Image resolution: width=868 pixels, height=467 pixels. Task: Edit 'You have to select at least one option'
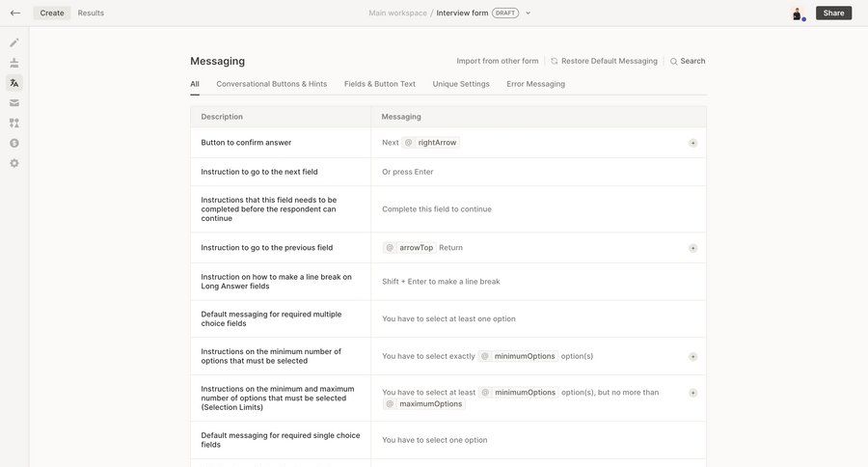(538, 318)
